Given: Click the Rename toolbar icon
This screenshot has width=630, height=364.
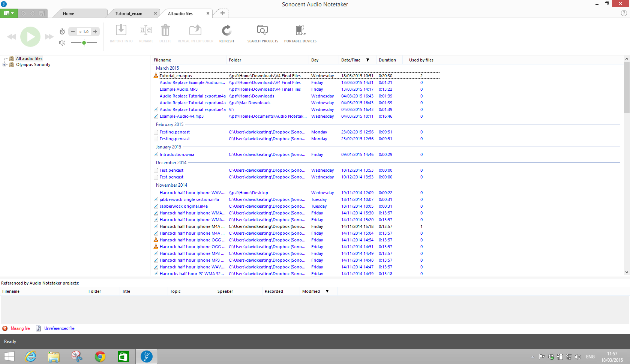Looking at the screenshot, I should tap(146, 30).
